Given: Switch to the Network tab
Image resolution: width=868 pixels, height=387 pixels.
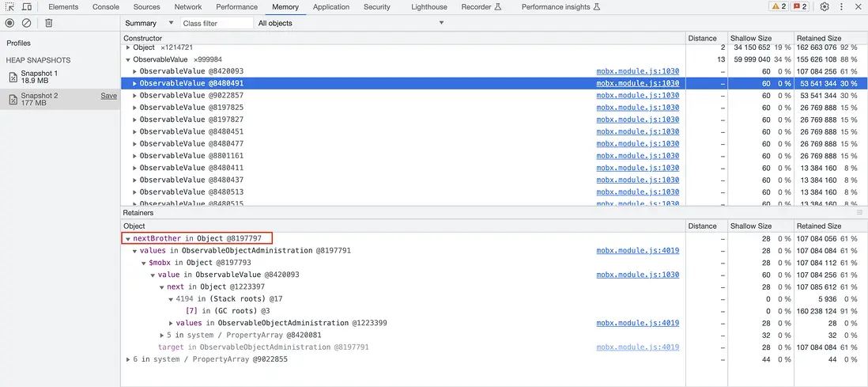Looking at the screenshot, I should pyautogui.click(x=188, y=7).
